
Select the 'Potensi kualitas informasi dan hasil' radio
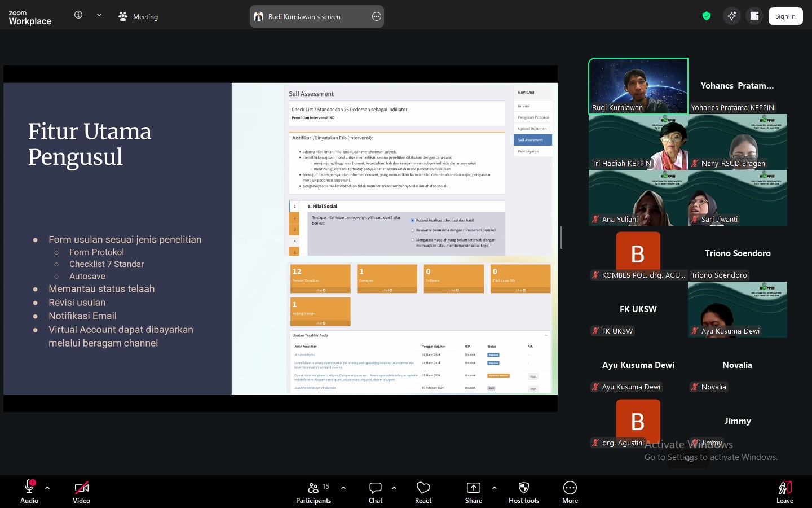coord(412,221)
